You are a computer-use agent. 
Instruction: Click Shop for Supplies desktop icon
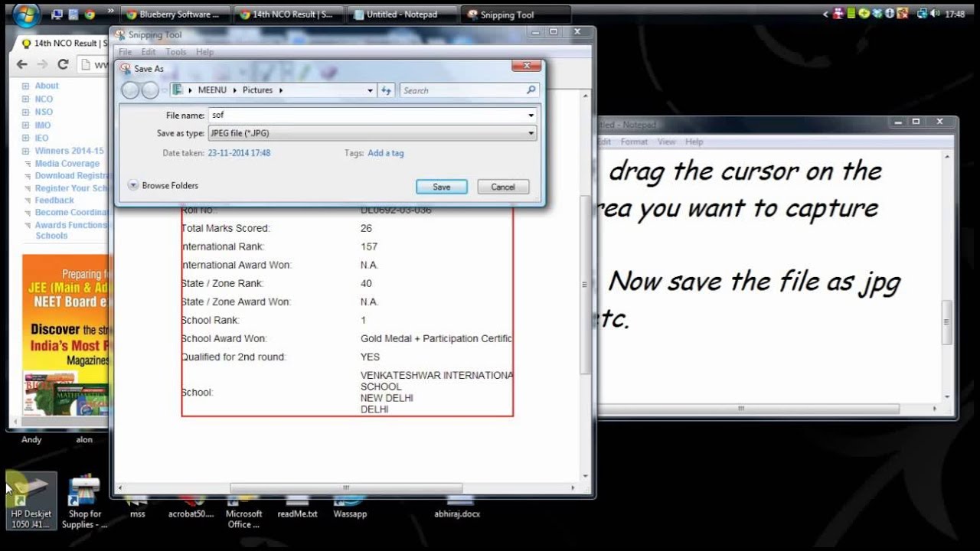click(84, 502)
